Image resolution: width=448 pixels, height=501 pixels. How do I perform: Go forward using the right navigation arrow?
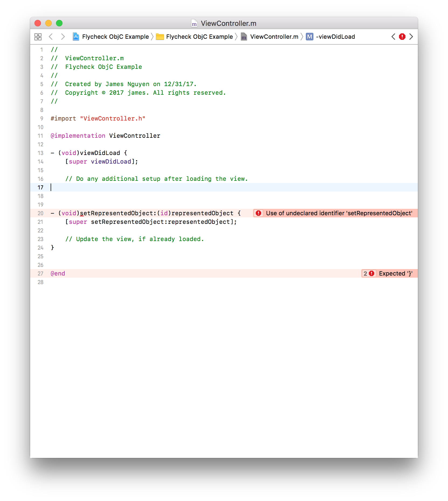click(63, 37)
